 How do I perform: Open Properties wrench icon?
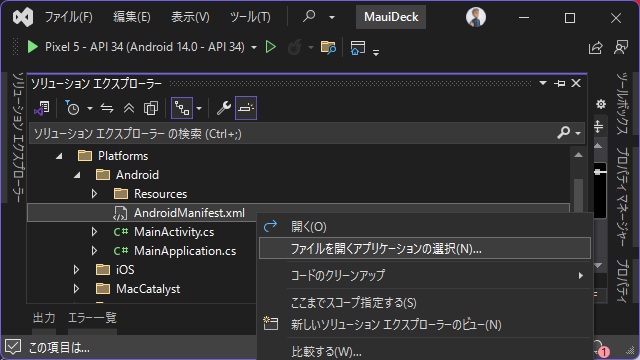point(224,108)
